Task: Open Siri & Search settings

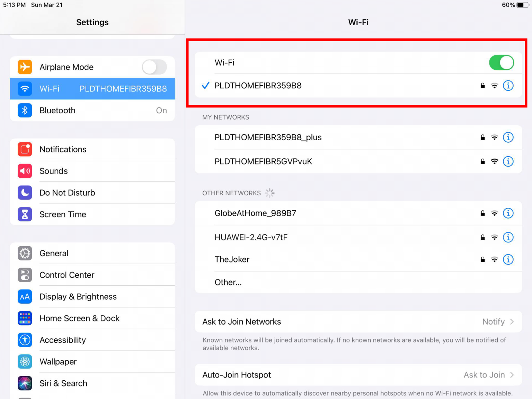Action: [x=63, y=383]
